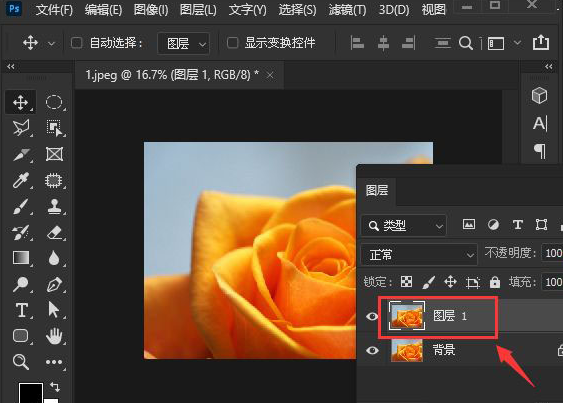Select the Rounded Rectangle shape tool

(x=20, y=336)
